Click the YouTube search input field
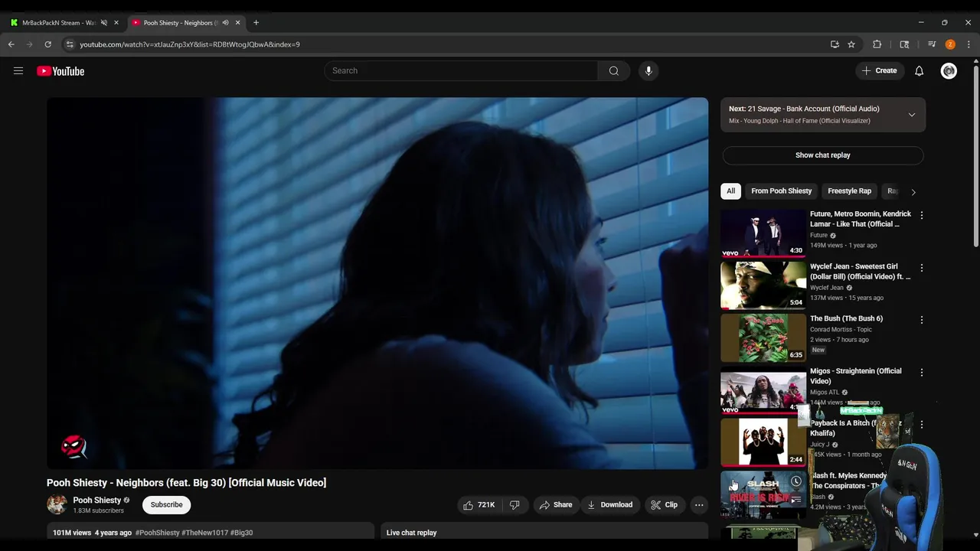Viewport: 980px width, 551px height. pos(461,71)
